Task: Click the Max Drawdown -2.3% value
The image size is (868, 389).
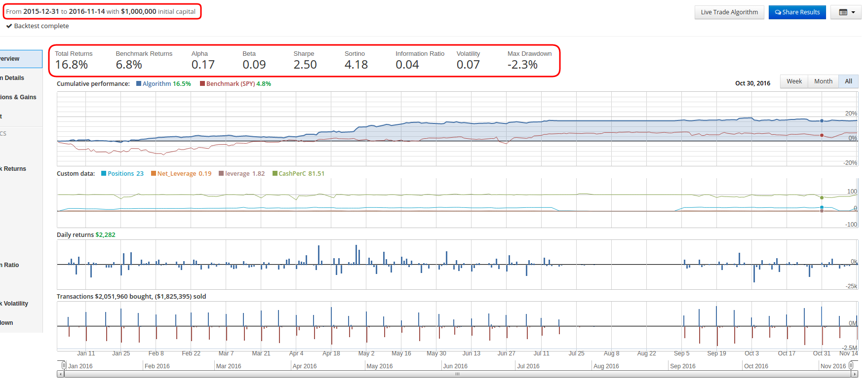Action: [x=522, y=65]
